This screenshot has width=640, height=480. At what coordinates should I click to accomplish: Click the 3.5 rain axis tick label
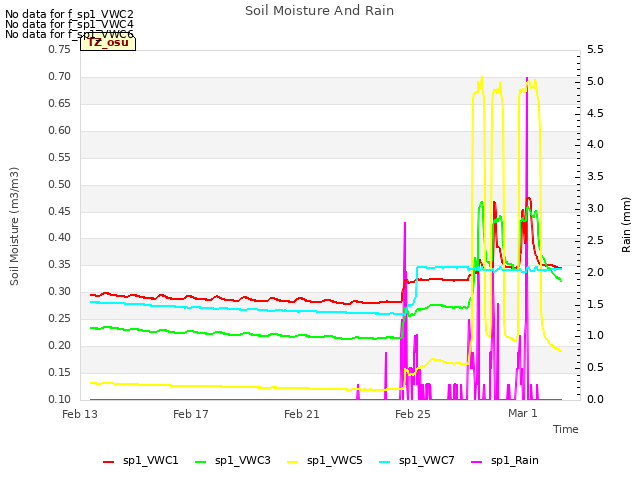pos(596,177)
